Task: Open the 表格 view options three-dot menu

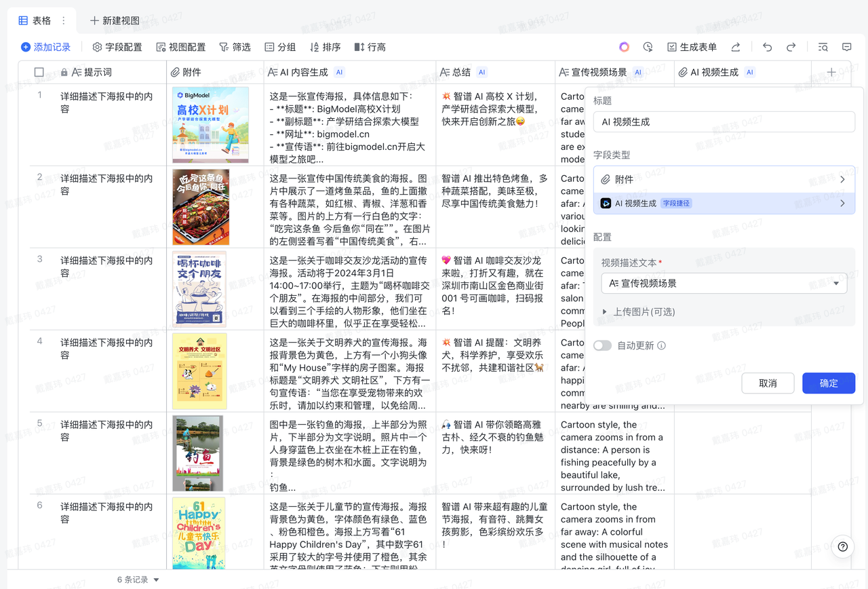Action: (x=64, y=20)
